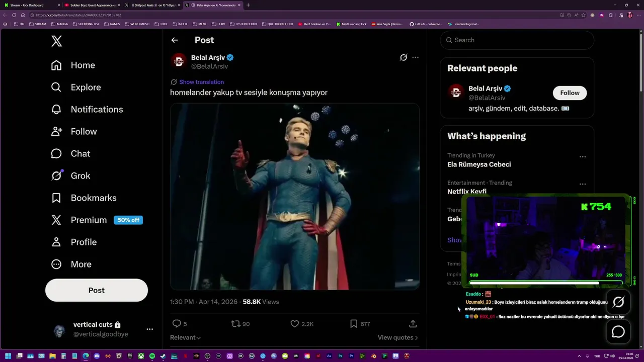Switch to the Soldier Boy YouTube tab
Screen dimensions: 644x362
tap(92, 5)
